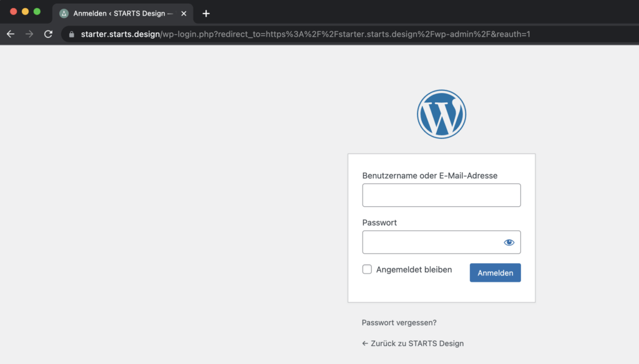Focus the Benutzername oder E-Mail-Adresse field
This screenshot has width=639, height=364.
pyautogui.click(x=441, y=195)
